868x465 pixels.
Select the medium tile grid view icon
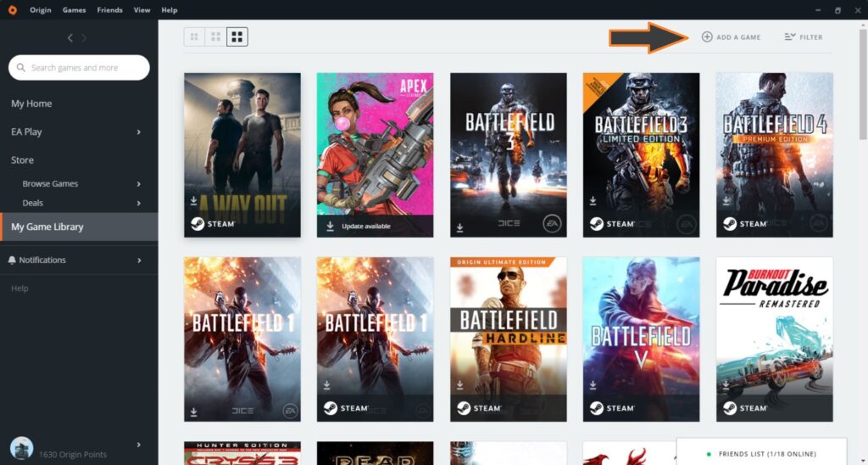point(216,36)
